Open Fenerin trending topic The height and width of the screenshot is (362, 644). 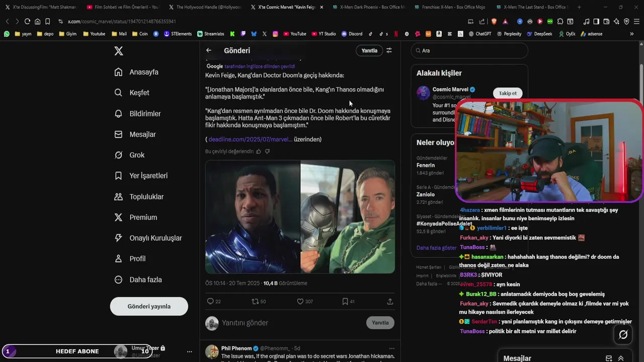426,165
